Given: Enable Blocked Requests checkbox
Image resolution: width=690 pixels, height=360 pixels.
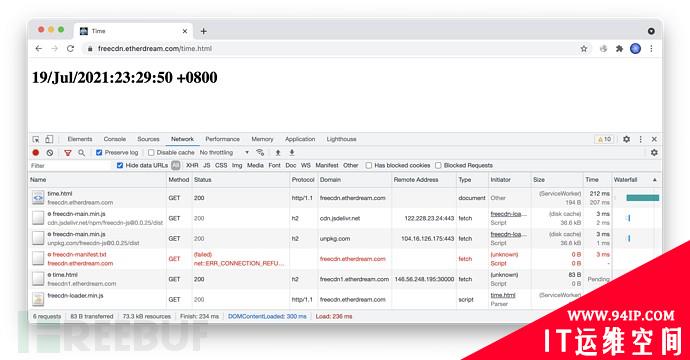Looking at the screenshot, I should tap(438, 165).
